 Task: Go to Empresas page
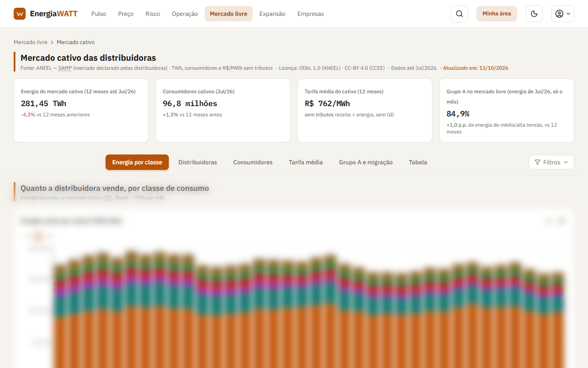click(311, 14)
